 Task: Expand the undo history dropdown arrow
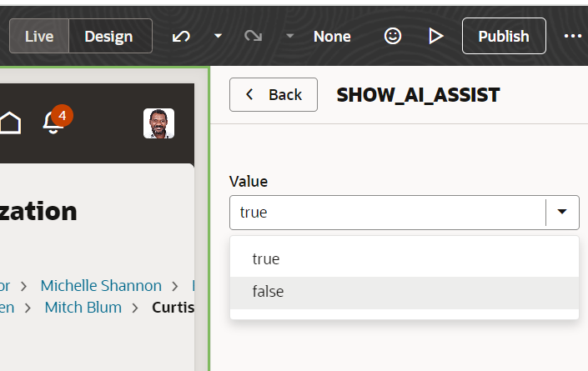pyautogui.click(x=218, y=37)
